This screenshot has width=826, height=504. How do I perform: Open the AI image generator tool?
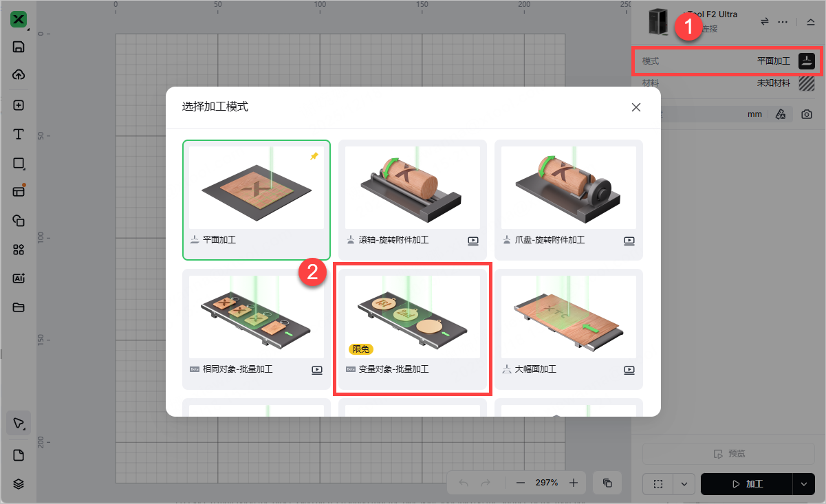tap(19, 278)
